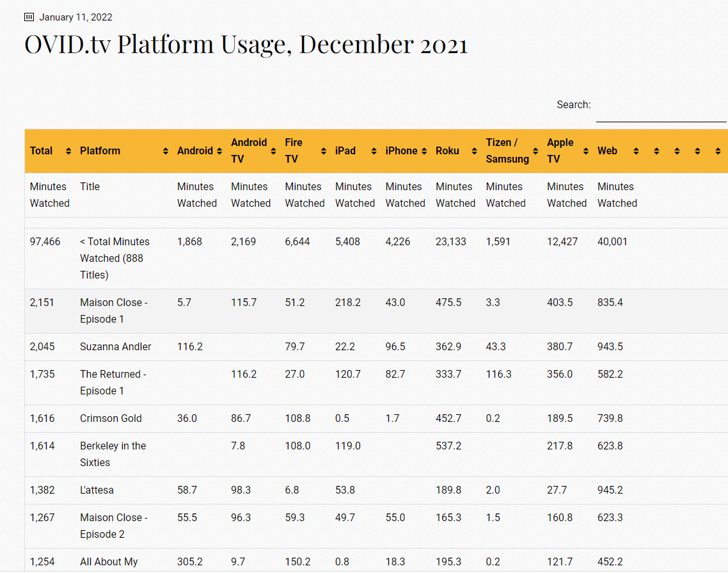Sort by Total using its sort arrows
The height and width of the screenshot is (573, 728).
(68, 151)
